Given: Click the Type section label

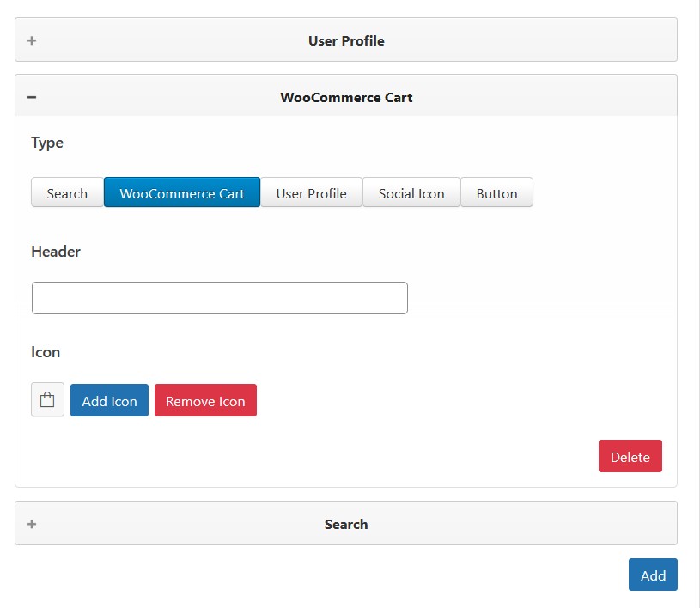Looking at the screenshot, I should 47,143.
